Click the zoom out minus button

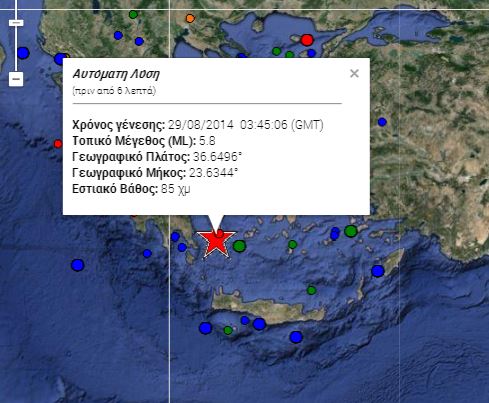click(16, 79)
